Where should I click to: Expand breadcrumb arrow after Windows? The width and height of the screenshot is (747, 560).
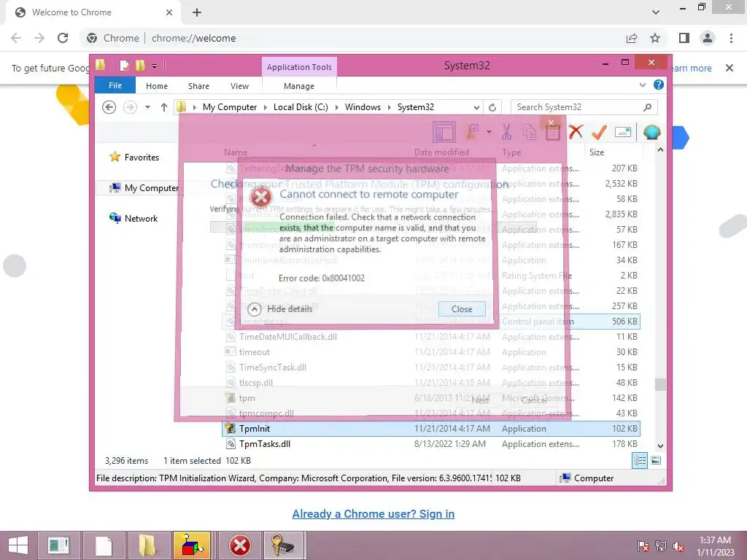click(x=390, y=107)
